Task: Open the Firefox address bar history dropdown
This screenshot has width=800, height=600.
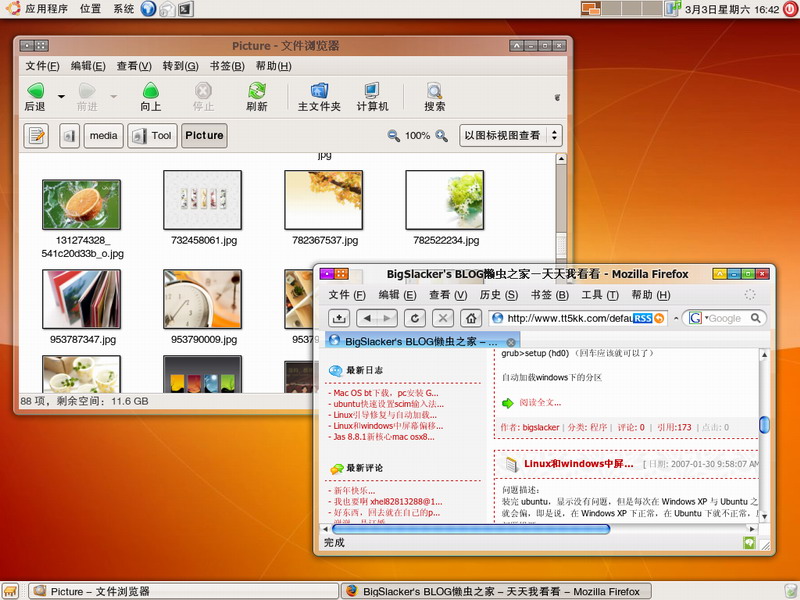Action: (x=676, y=318)
